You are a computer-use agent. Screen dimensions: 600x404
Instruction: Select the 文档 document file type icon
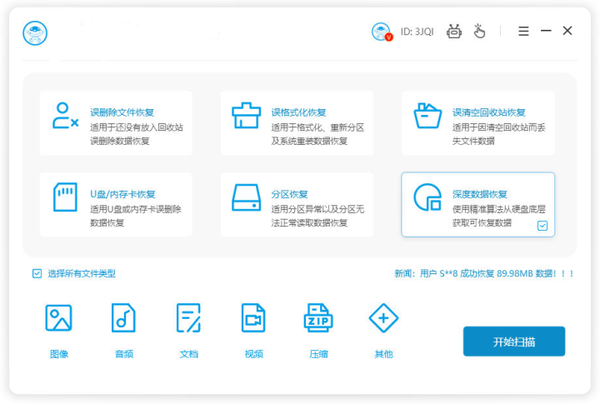click(x=188, y=318)
